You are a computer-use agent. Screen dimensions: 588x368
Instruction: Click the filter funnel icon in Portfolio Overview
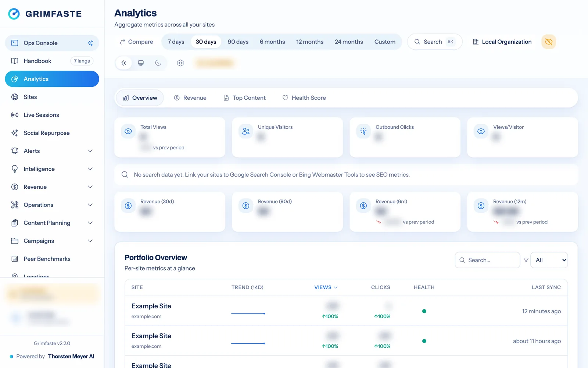coord(526,260)
